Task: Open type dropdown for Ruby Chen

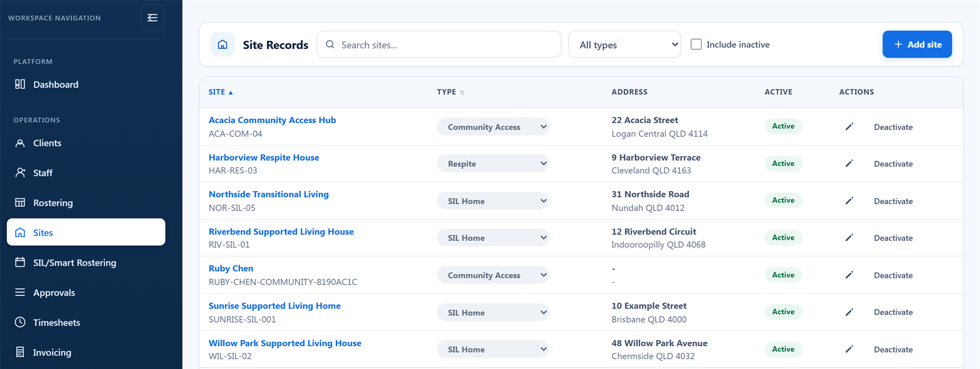Action: (x=493, y=275)
